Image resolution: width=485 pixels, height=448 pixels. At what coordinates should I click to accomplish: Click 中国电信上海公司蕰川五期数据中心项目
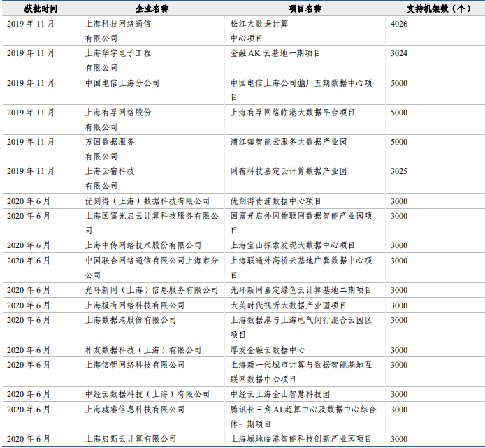click(x=301, y=90)
